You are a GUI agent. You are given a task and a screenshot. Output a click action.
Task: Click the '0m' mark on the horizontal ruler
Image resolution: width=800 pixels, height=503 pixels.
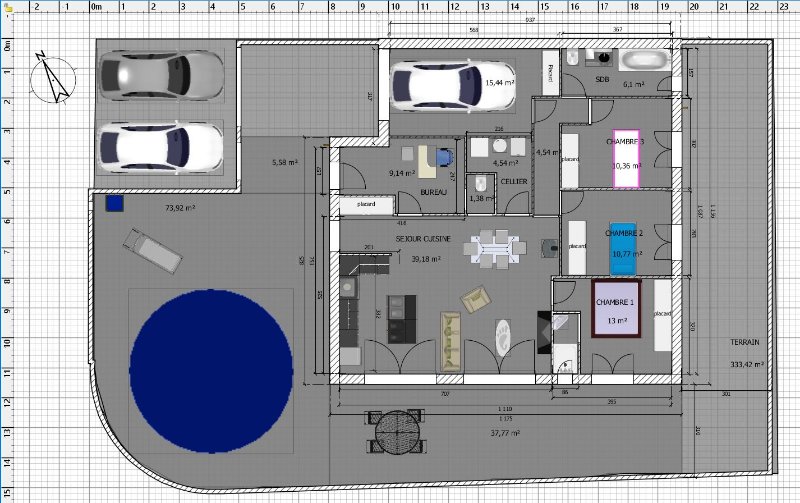[97, 7]
